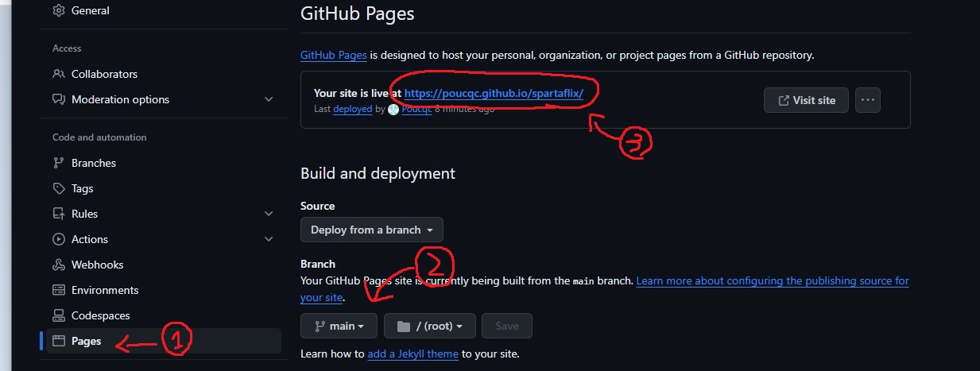This screenshot has height=371, width=980.
Task: Click the Tags label icon
Action: 58,188
